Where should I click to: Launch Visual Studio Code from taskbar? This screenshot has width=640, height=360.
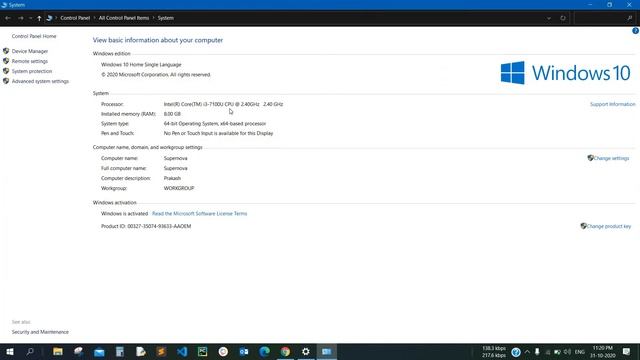[182, 351]
